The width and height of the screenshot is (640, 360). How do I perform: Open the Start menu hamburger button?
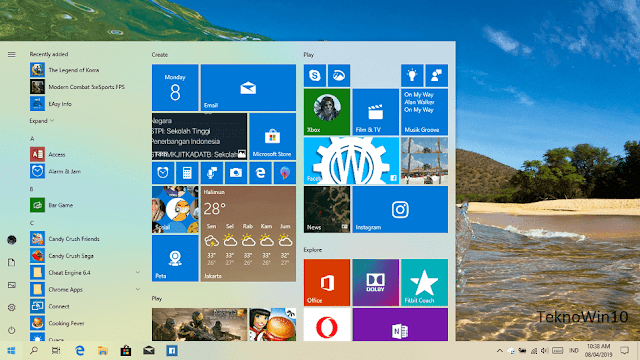[11, 54]
